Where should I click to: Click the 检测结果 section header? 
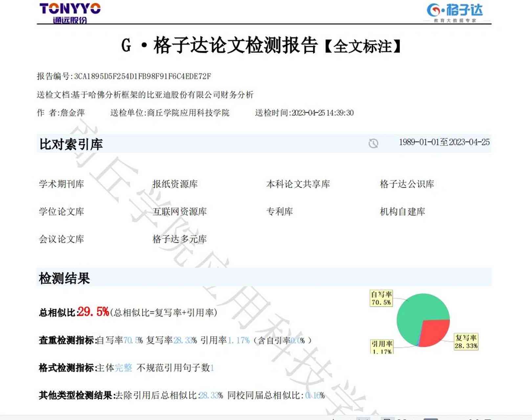[64, 278]
